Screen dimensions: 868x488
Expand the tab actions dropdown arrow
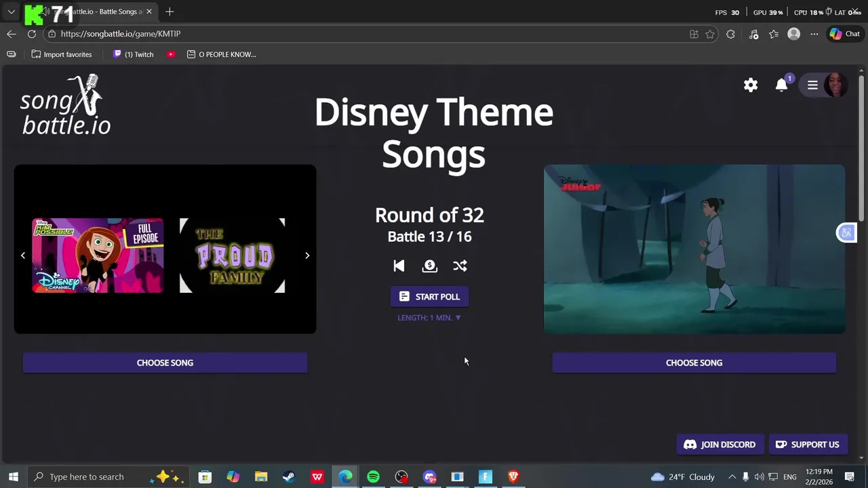click(12, 12)
